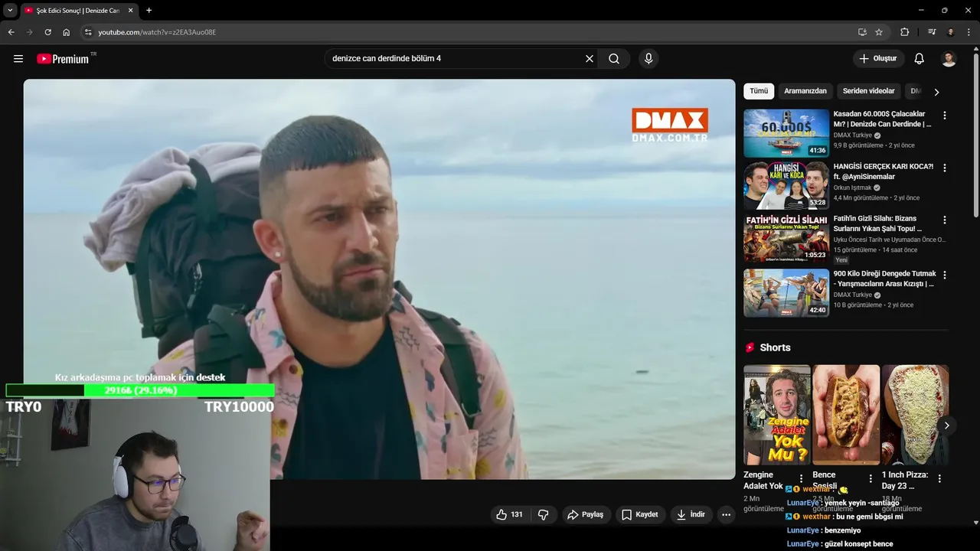980x551 pixels.
Task: Click the Kasadan 60.000$ Çalacaklar Mı title
Action: coord(882,119)
